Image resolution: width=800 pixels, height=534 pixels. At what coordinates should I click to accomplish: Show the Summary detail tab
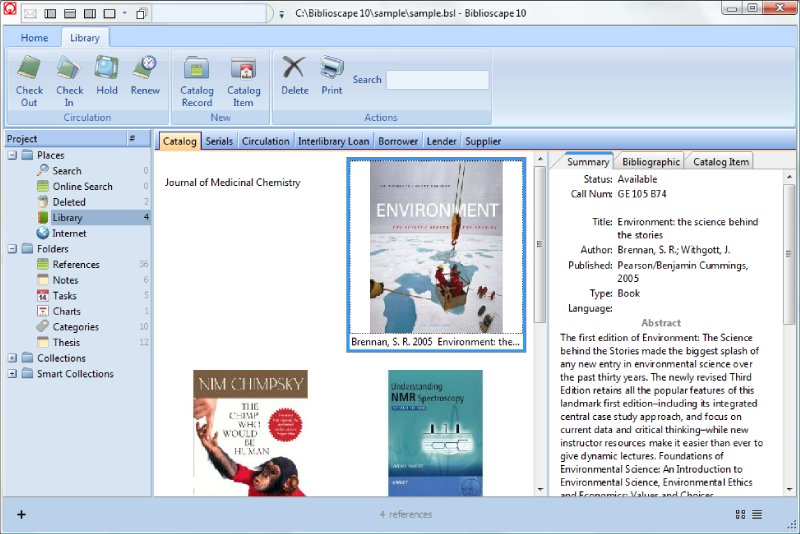587,162
